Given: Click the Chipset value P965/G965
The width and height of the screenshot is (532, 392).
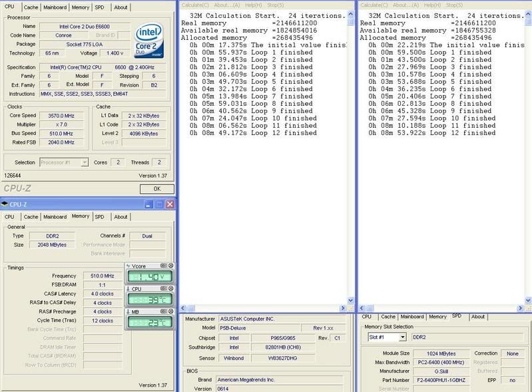Looking at the screenshot, I should (283, 338).
